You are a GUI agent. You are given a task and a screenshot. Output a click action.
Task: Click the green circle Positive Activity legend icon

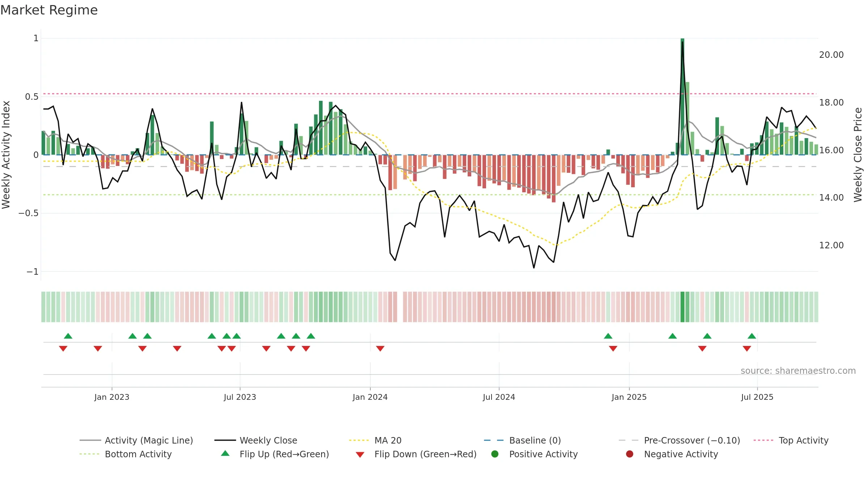[x=495, y=454]
